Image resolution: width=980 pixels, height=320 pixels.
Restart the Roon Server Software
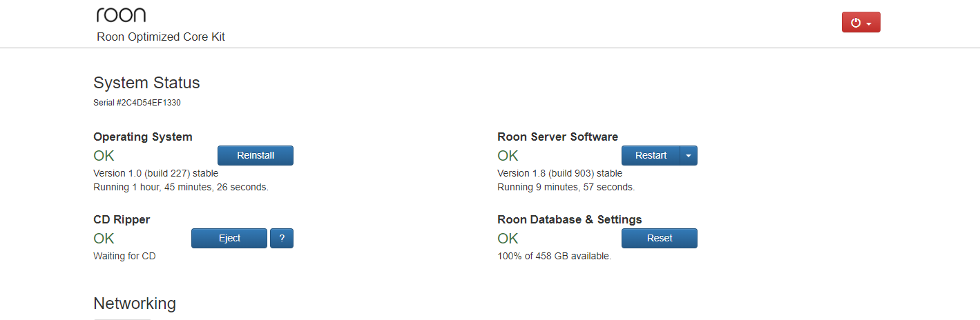[x=651, y=156]
